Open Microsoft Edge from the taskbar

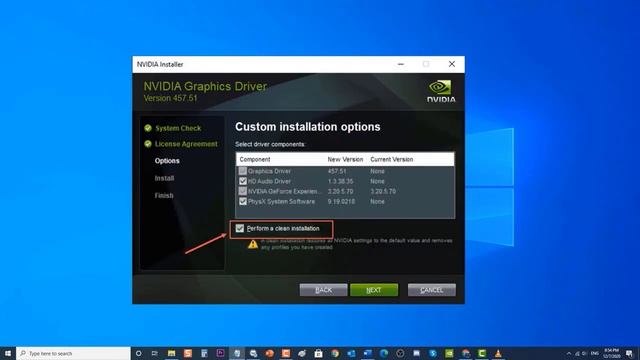click(384, 353)
